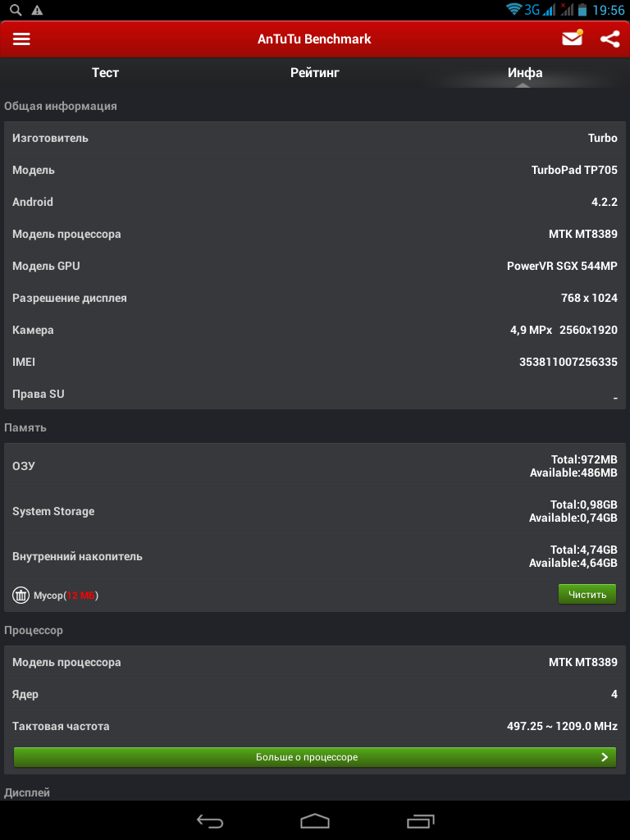Switch to the Тест tab
This screenshot has width=630, height=840.
[105, 73]
